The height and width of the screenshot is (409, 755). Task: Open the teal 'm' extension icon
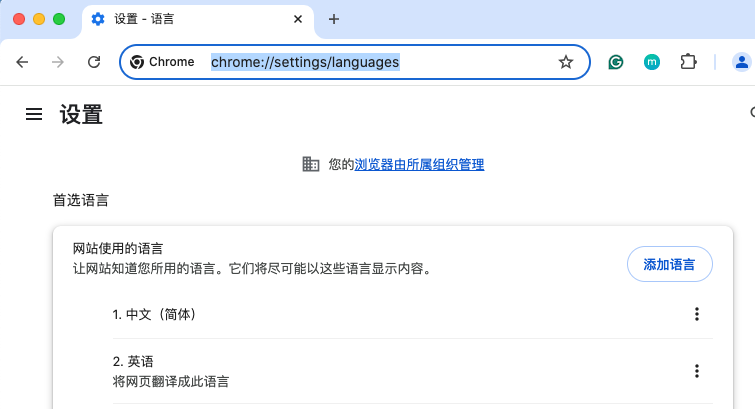click(652, 62)
